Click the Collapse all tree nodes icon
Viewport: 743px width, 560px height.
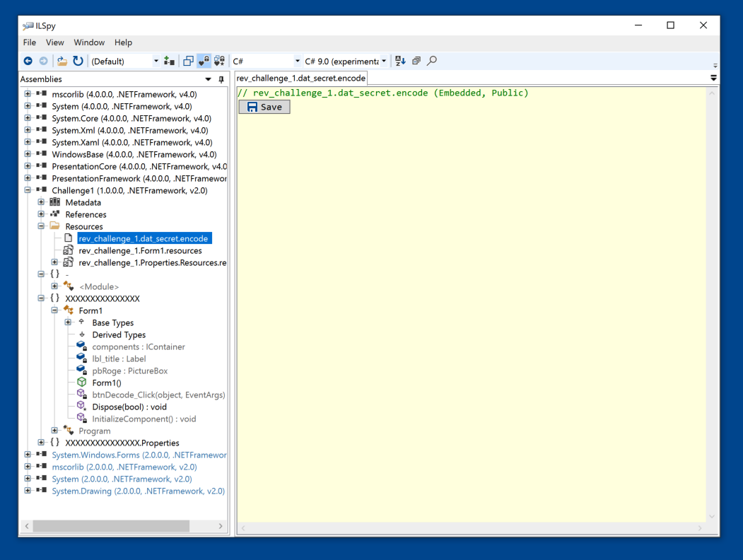click(x=416, y=62)
